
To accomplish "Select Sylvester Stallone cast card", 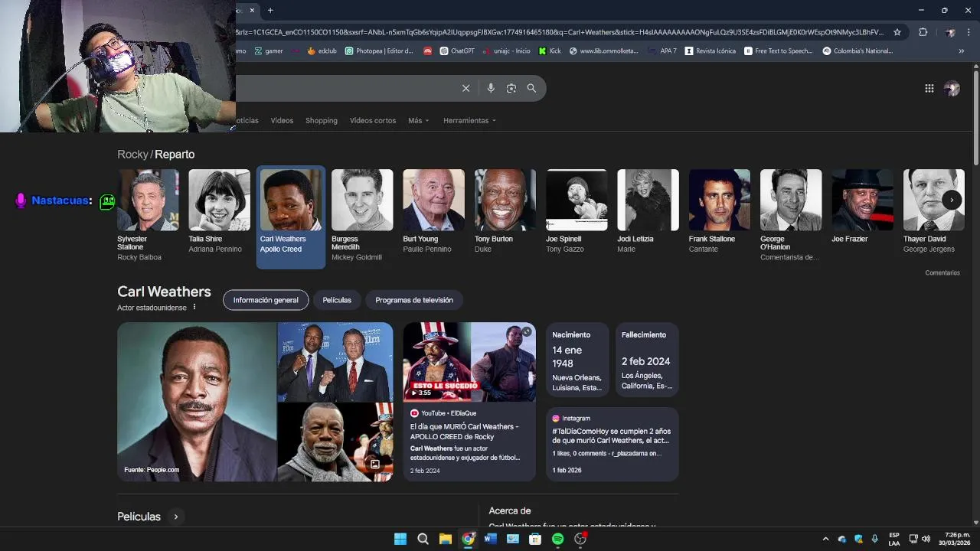I will click(148, 217).
